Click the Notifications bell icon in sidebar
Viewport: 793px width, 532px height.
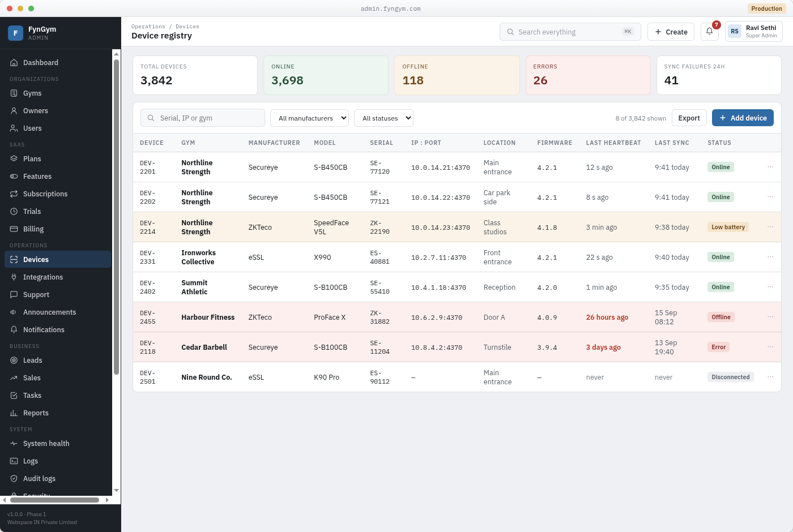pos(14,330)
